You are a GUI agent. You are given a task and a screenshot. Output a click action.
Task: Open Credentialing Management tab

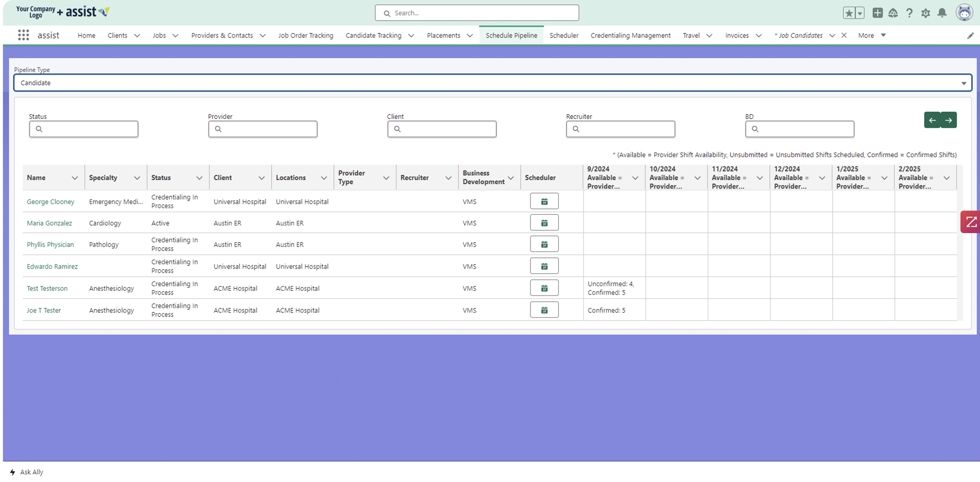[630, 35]
